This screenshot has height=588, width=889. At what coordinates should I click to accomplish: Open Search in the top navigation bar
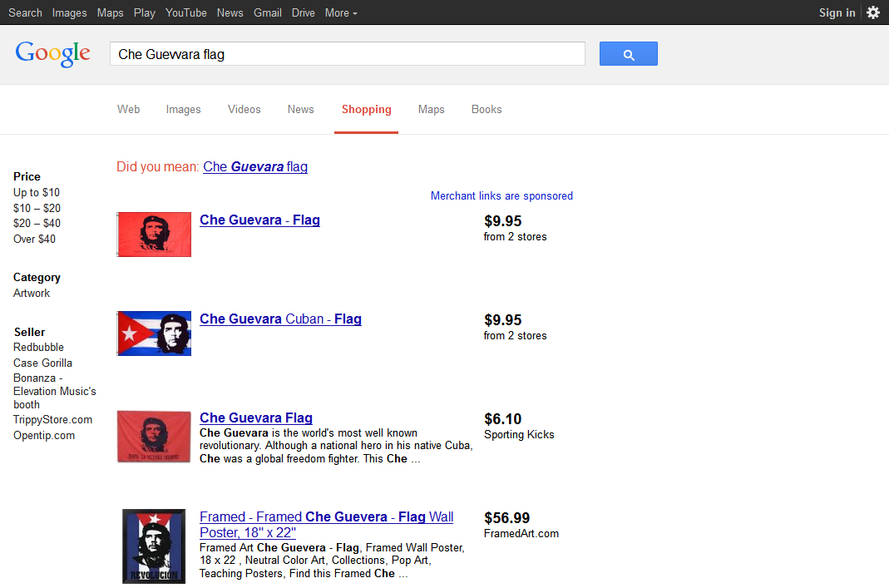[x=25, y=12]
